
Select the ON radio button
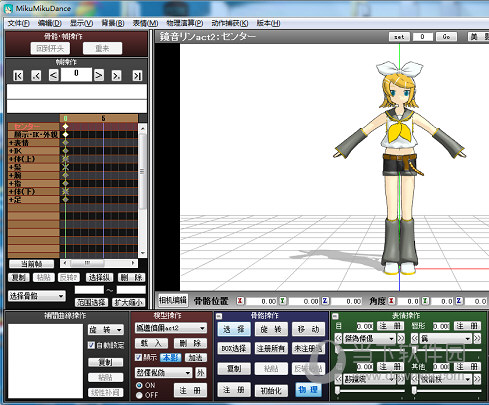[139, 385]
